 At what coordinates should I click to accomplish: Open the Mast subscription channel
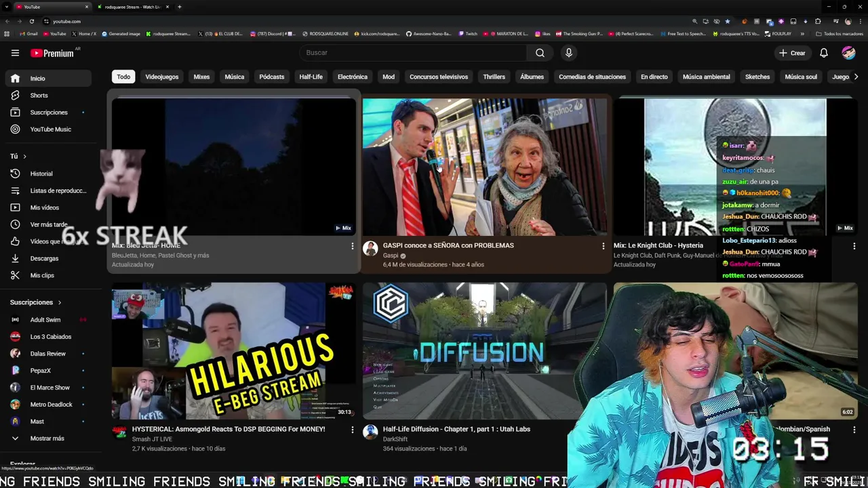pos(47,422)
